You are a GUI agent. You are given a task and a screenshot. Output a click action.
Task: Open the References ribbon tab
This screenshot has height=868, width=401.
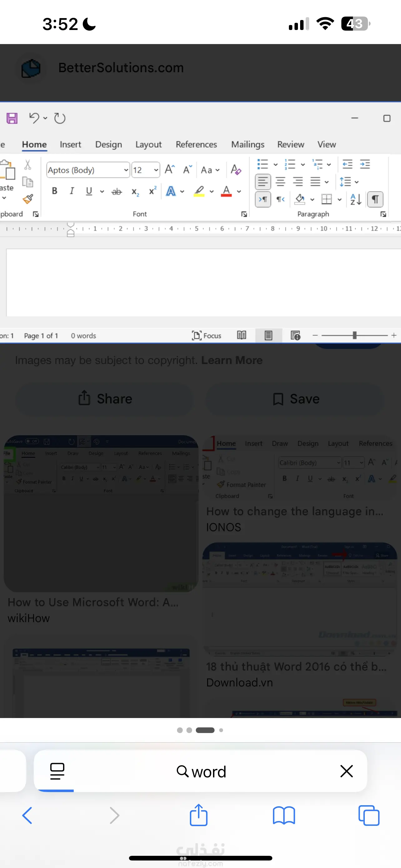[x=196, y=145]
